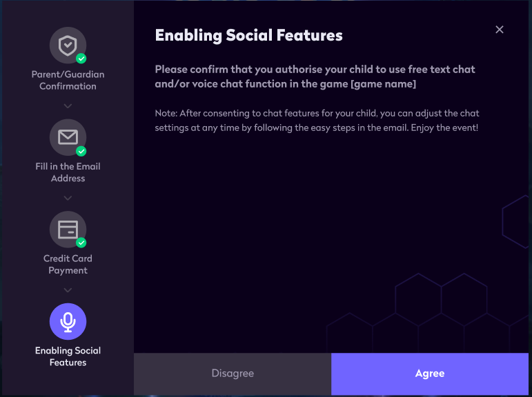
Task: Click the Credit Card Payment card icon
Action: tap(68, 230)
